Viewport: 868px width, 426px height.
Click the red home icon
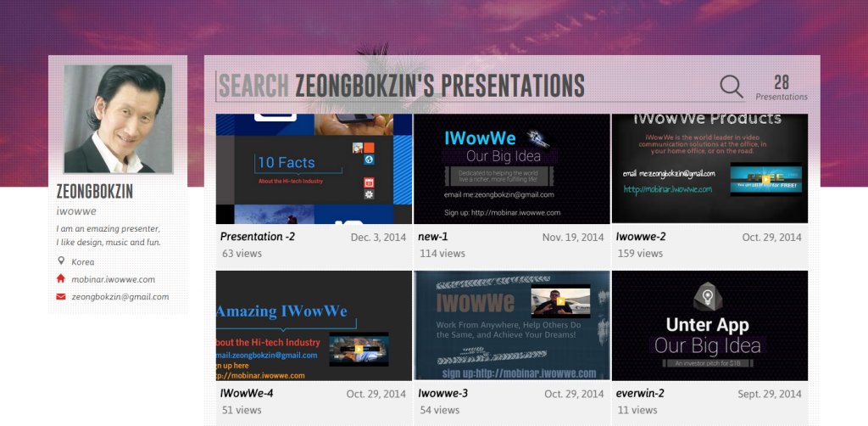pyautogui.click(x=60, y=279)
